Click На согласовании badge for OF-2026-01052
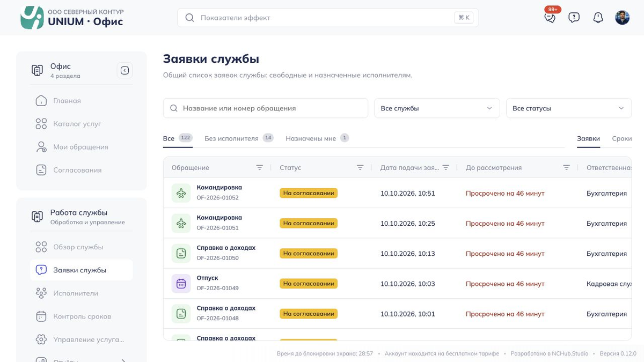This screenshot has width=644, height=362. (x=309, y=193)
